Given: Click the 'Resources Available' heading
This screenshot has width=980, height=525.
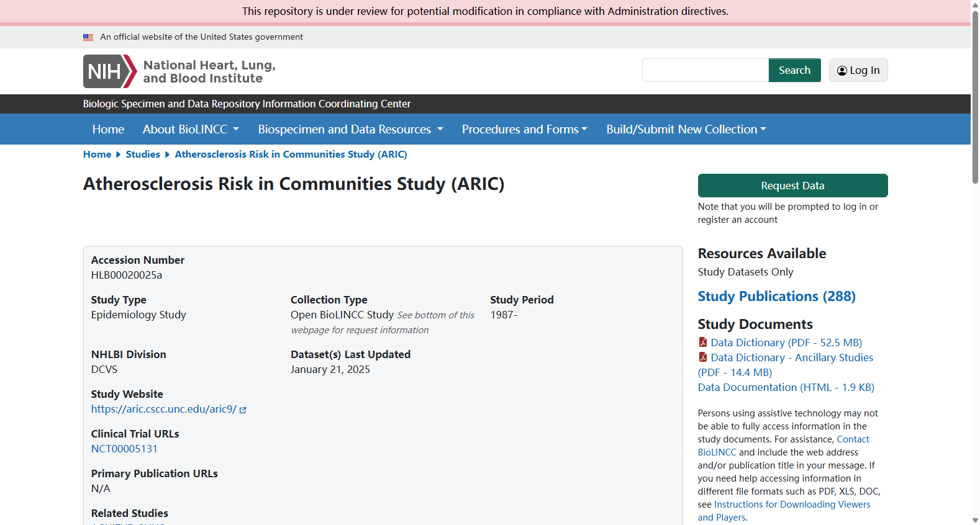Looking at the screenshot, I should [762, 253].
